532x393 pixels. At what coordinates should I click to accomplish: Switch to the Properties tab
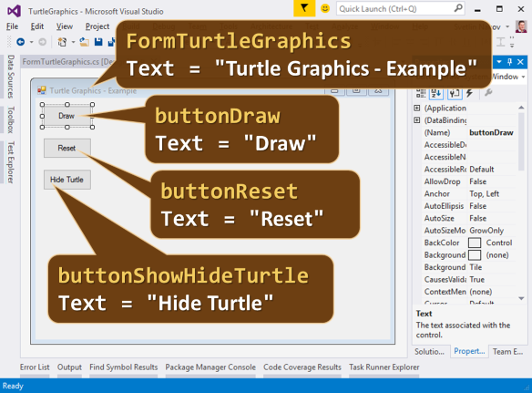[469, 351]
